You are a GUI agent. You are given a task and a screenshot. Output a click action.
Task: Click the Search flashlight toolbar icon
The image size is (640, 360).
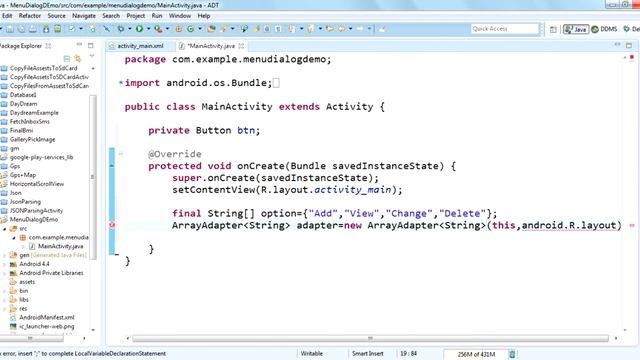coord(224,29)
